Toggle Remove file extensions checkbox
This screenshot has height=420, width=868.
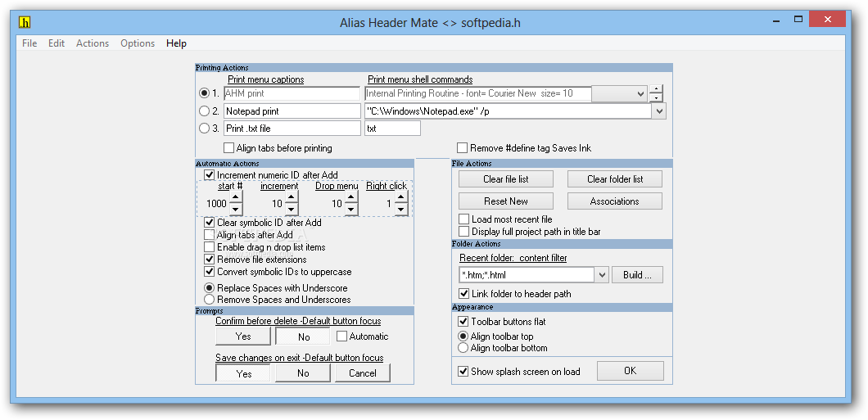tap(209, 259)
